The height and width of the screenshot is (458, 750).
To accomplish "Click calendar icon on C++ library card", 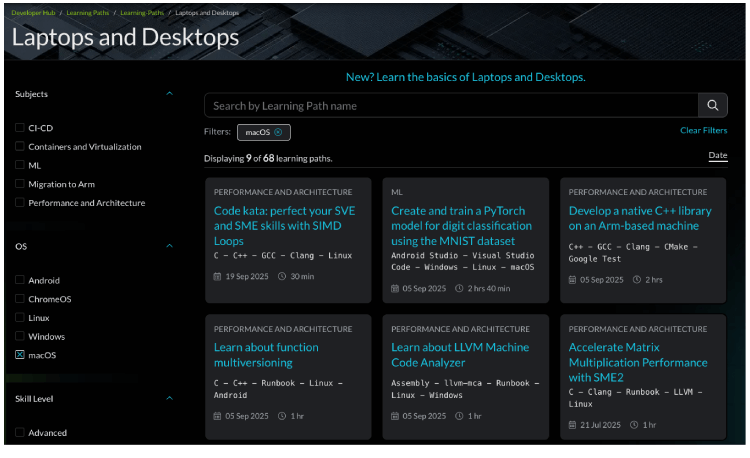I will 574,280.
